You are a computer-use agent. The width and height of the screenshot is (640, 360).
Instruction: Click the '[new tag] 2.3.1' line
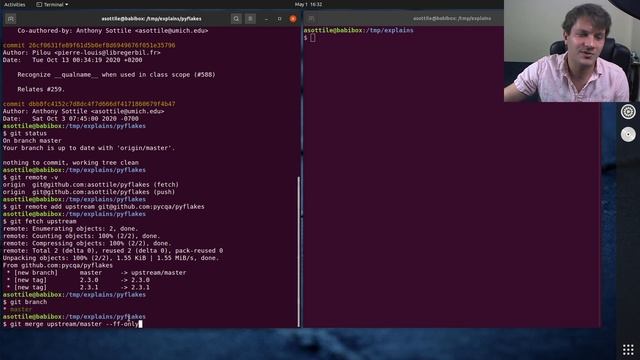point(78,288)
